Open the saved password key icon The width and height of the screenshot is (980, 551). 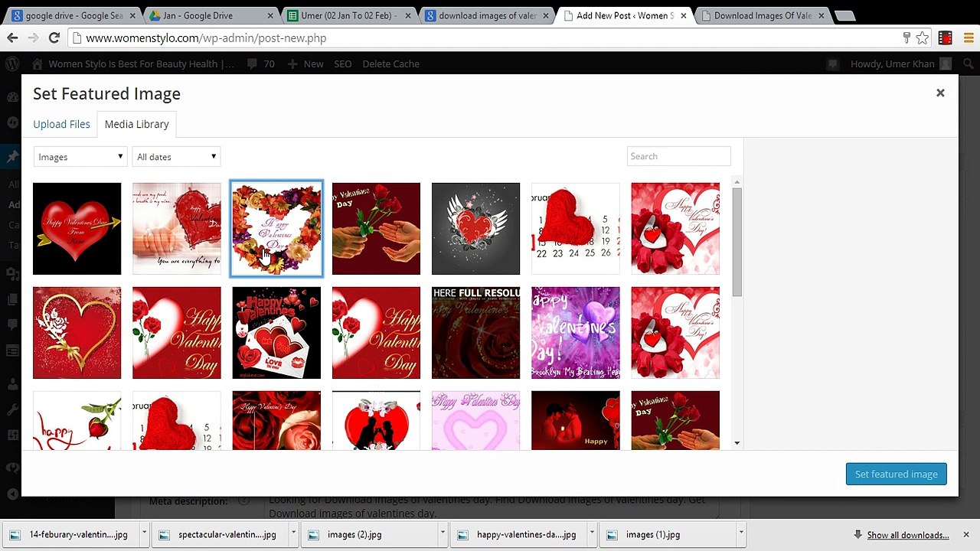click(906, 37)
